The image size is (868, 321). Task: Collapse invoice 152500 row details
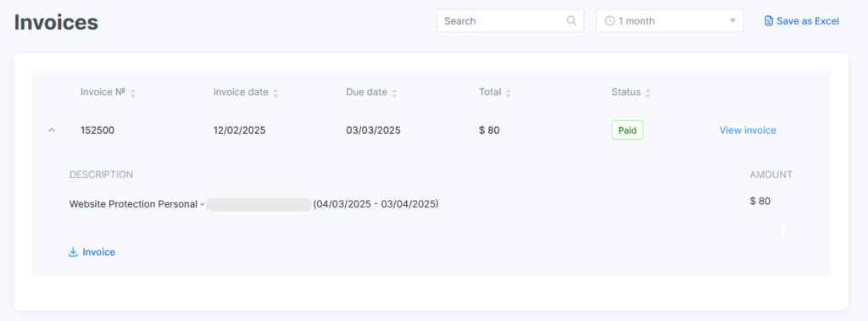[x=52, y=130]
